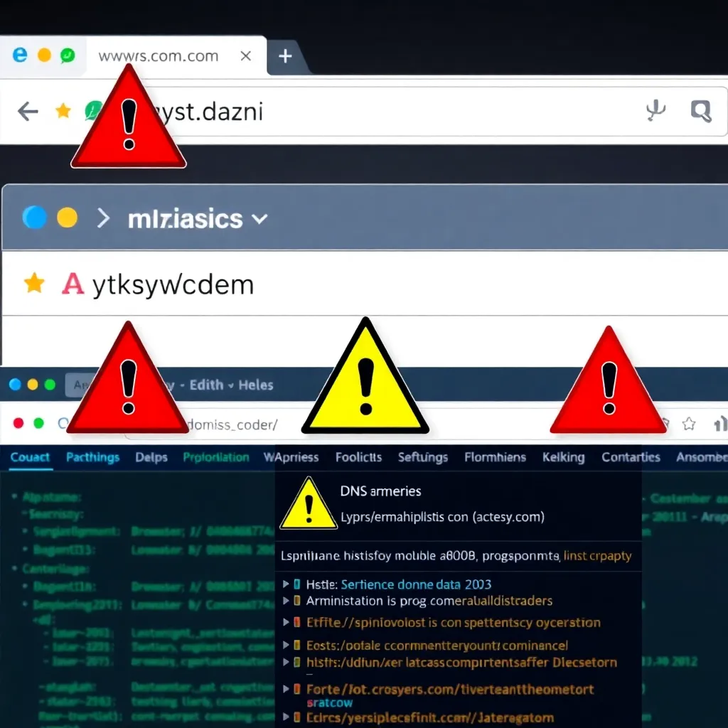Switch to the Seftungs tab
Screen dimensions: 728x728
[422, 457]
